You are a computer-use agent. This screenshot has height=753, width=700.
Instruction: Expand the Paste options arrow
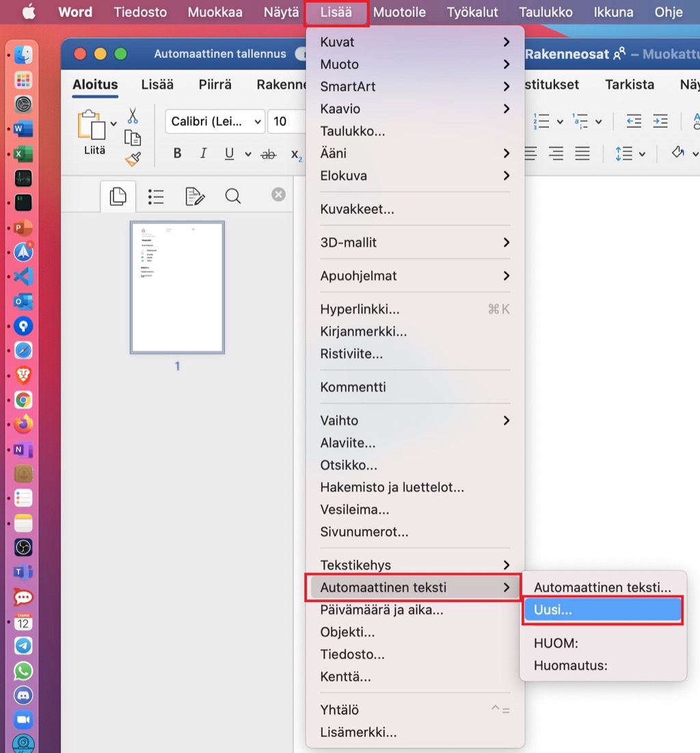(113, 124)
